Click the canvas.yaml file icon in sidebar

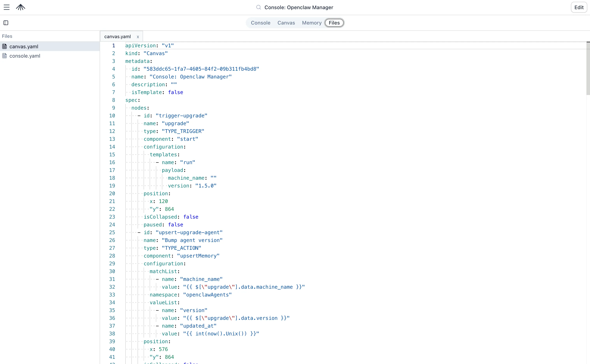tap(4, 46)
